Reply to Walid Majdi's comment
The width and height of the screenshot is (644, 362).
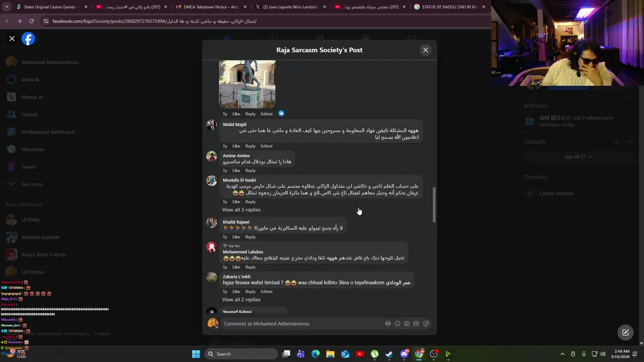pyautogui.click(x=250, y=146)
